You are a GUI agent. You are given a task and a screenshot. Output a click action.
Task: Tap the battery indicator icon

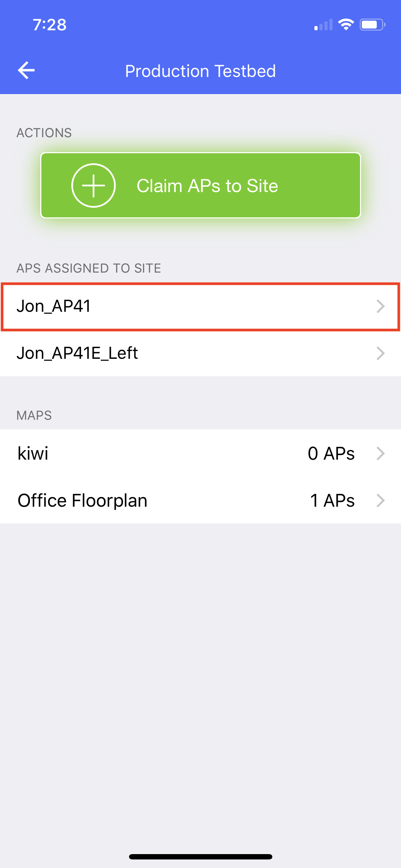pyautogui.click(x=372, y=25)
